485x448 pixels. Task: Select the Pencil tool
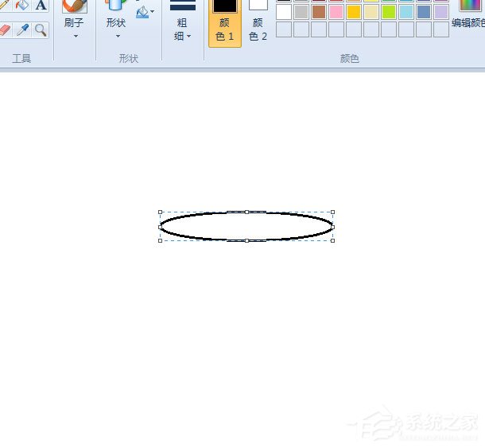click(4, 5)
